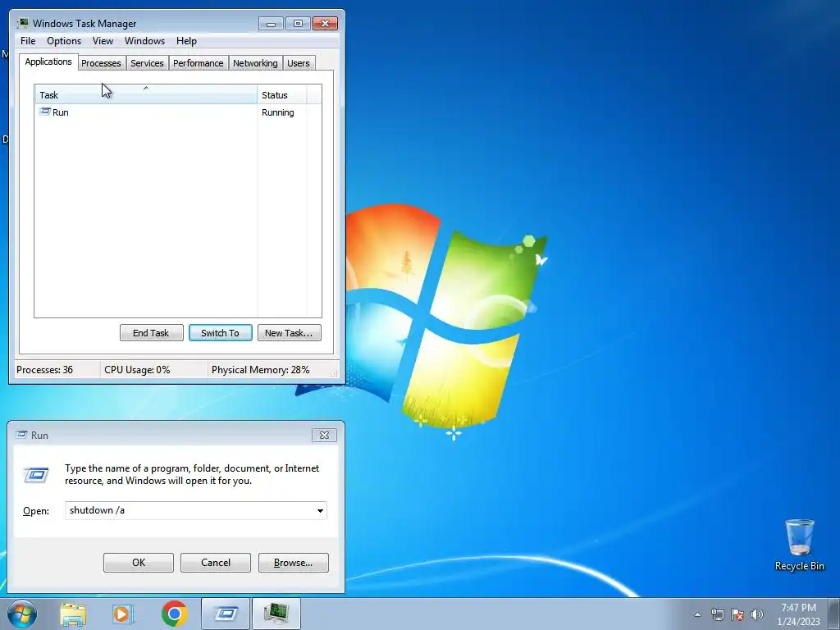Image resolution: width=840 pixels, height=630 pixels.
Task: Sort by the Status column header
Action: 282,95
